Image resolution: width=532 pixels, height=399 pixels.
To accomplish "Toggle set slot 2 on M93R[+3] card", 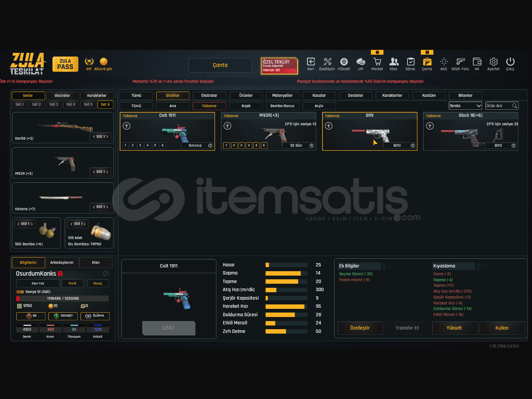I will tap(234, 146).
